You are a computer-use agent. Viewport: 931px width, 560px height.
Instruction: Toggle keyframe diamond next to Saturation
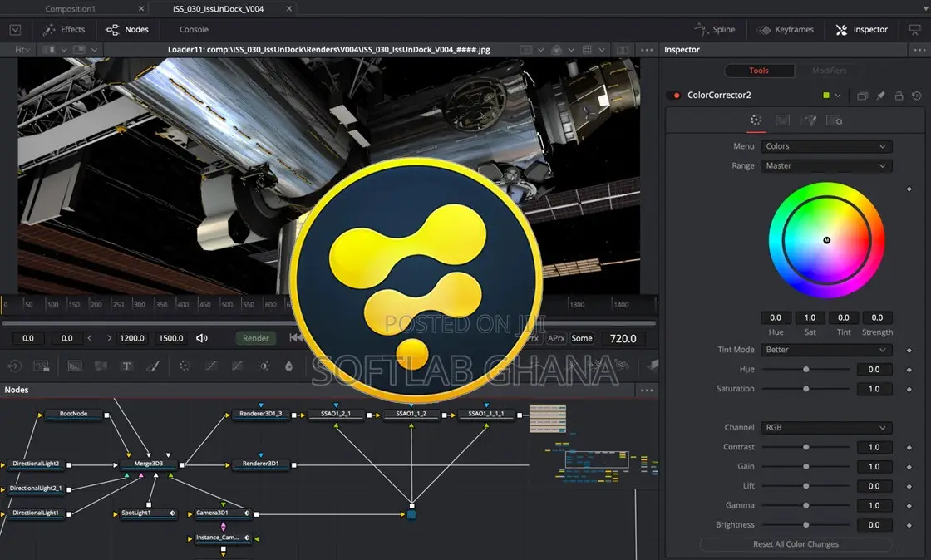click(x=909, y=389)
